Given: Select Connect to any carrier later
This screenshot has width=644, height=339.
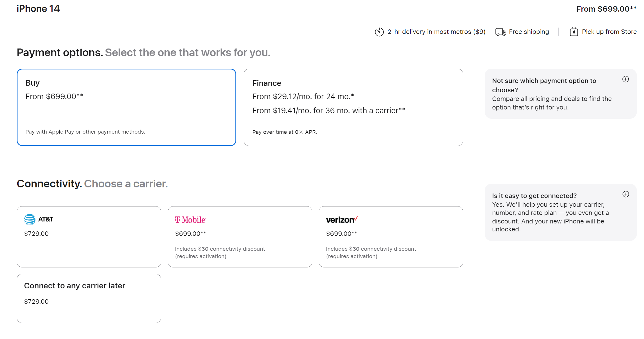Looking at the screenshot, I should pyautogui.click(x=89, y=298).
